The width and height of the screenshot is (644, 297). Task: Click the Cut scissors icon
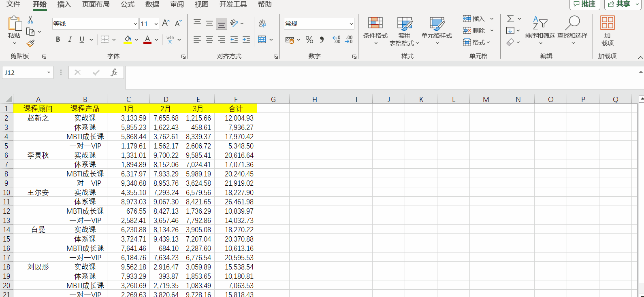[x=30, y=20]
